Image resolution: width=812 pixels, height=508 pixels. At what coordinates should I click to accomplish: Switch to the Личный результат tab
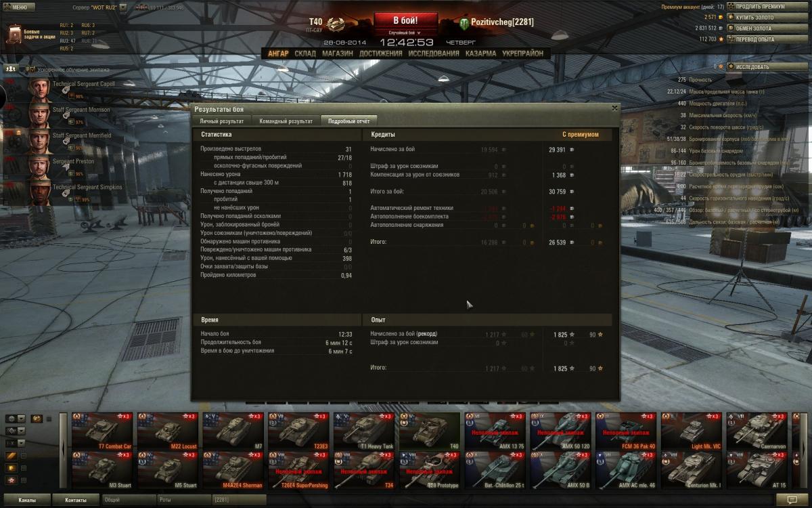coord(221,121)
